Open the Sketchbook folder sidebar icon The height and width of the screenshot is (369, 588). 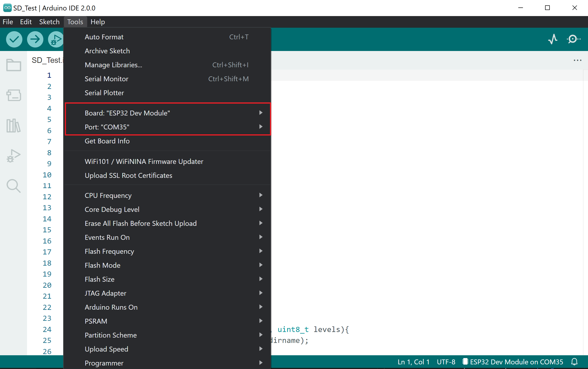pos(14,65)
